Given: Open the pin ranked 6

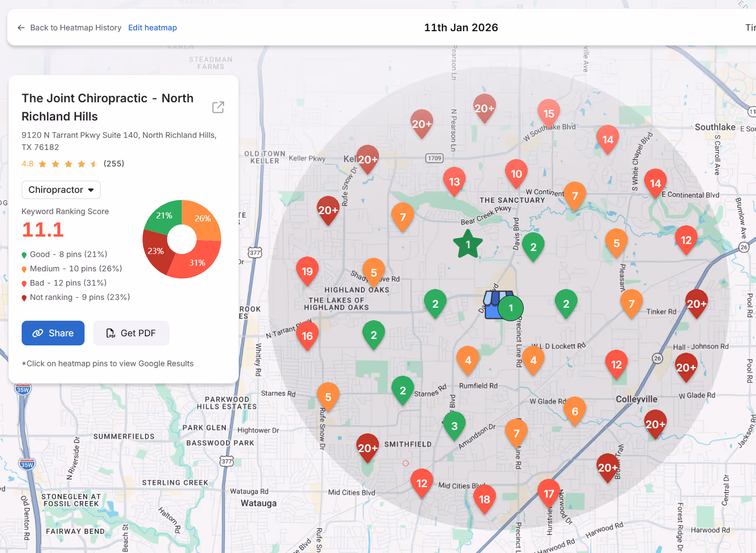Looking at the screenshot, I should pos(575,411).
